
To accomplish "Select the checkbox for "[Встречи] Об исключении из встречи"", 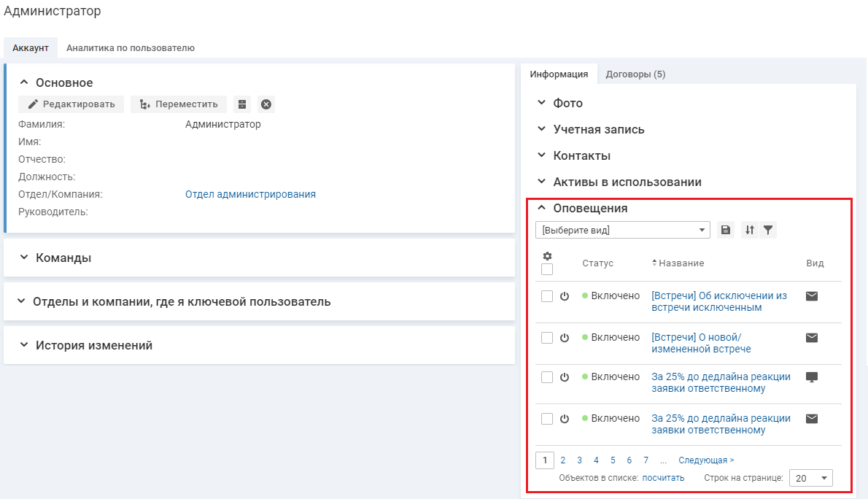I will (547, 296).
